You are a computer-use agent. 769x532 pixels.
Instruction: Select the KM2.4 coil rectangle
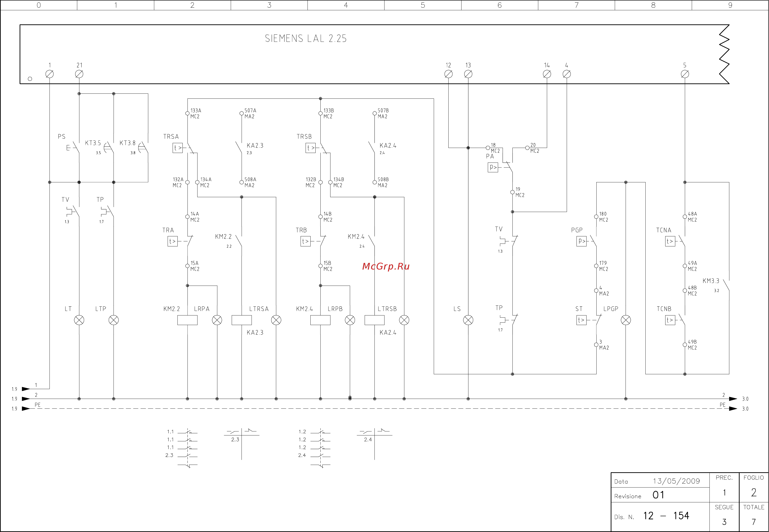point(320,320)
